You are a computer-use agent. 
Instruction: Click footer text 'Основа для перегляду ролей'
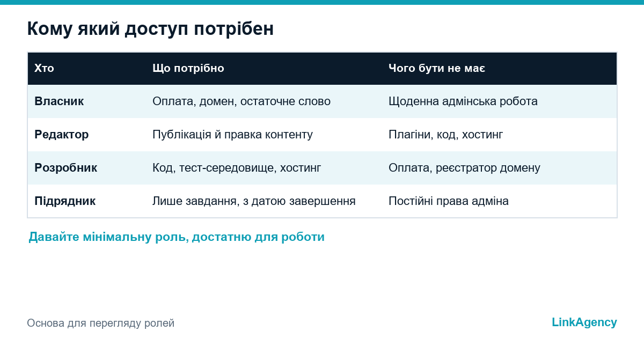pos(101,323)
